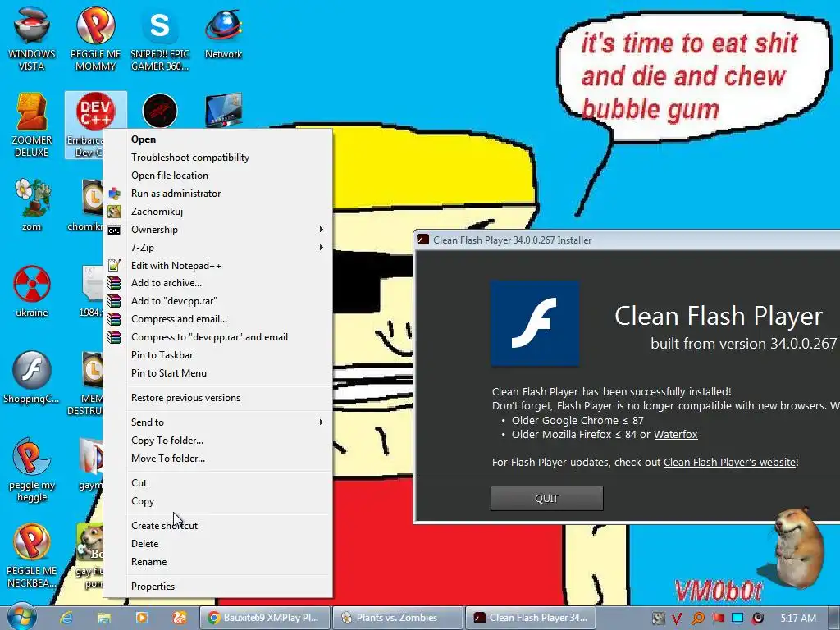Click the orange magnifier tray icon
The image size is (840, 630).
coord(697,619)
